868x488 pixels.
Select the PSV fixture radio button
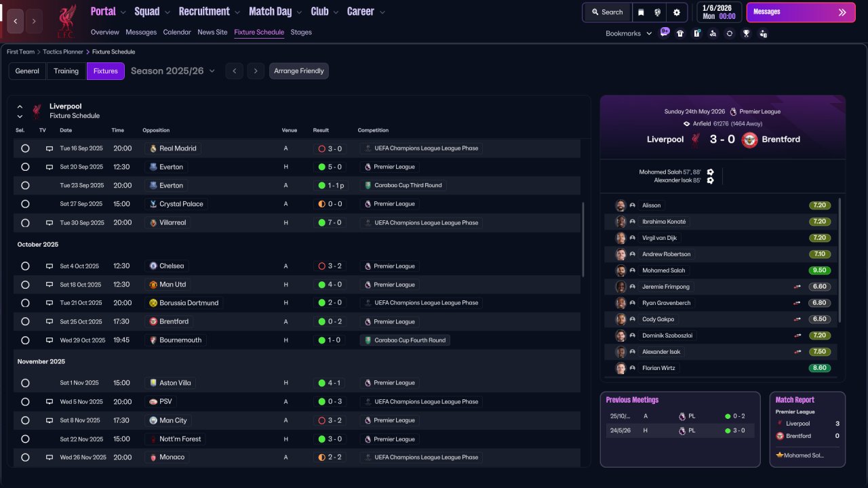tap(25, 401)
